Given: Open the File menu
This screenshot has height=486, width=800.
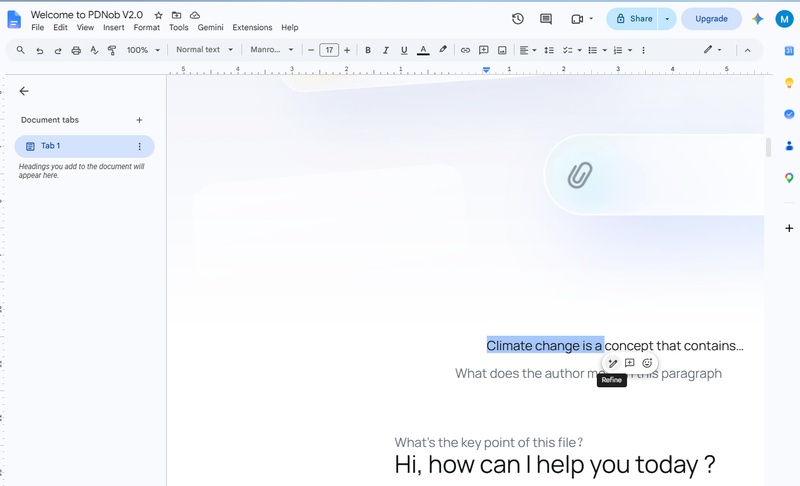Looking at the screenshot, I should (38, 28).
